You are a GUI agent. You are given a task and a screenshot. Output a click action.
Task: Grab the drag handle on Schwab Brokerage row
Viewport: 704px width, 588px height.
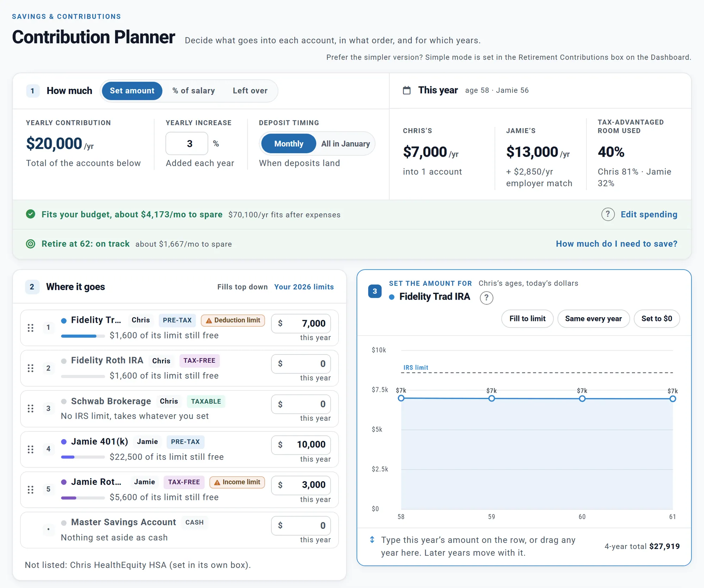[x=31, y=408]
